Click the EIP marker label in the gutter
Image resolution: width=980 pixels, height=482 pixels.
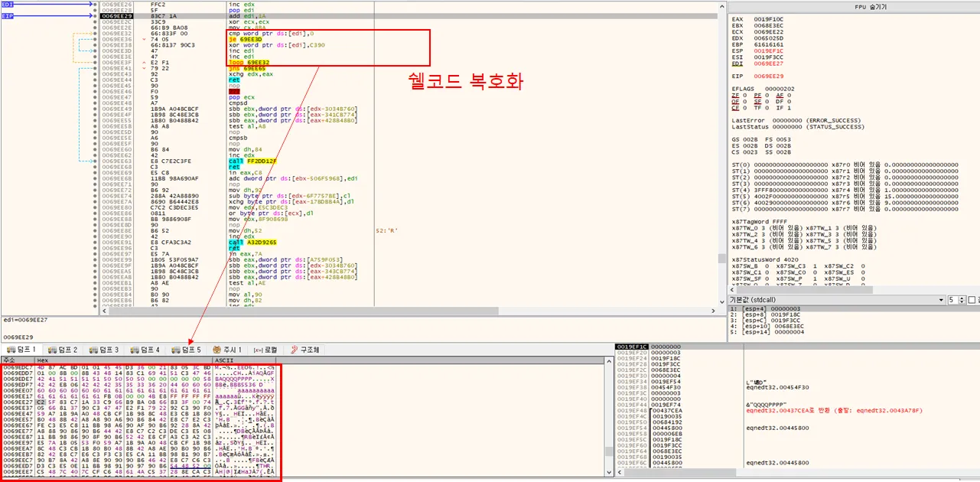[7, 16]
